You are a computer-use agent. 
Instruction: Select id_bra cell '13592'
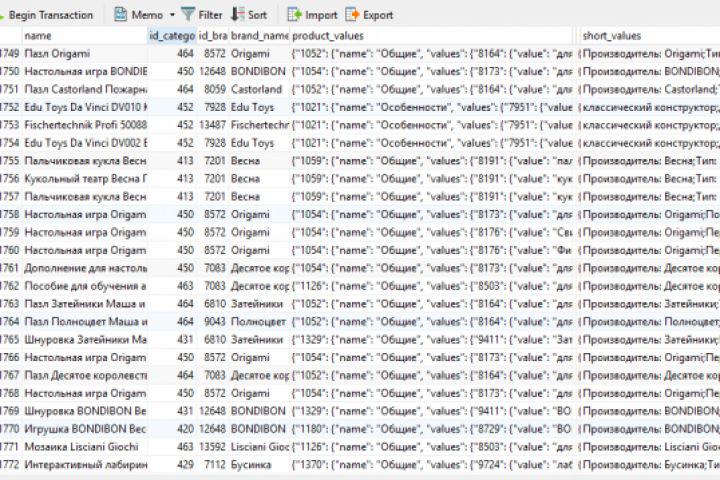(213, 447)
